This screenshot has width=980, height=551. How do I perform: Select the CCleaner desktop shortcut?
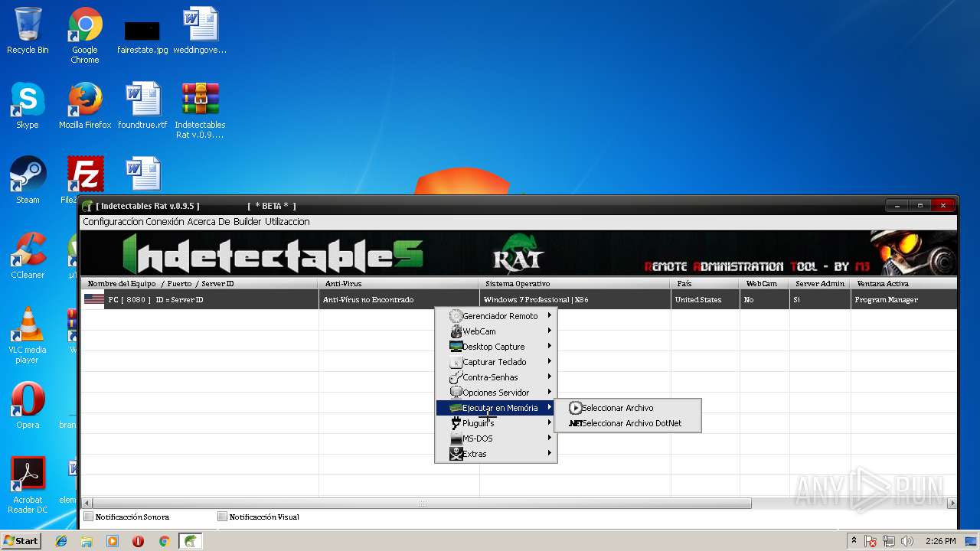(x=28, y=256)
